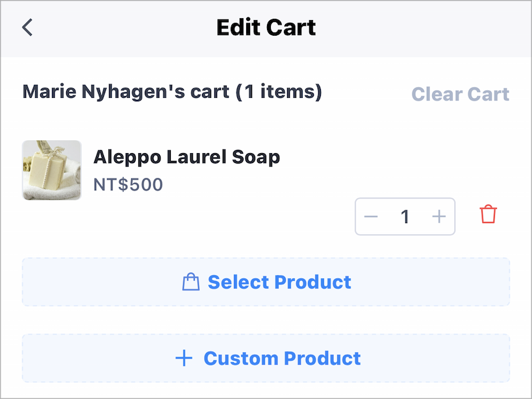This screenshot has width=532, height=399.
Task: Return to previous screen via back arrow
Action: click(x=27, y=27)
